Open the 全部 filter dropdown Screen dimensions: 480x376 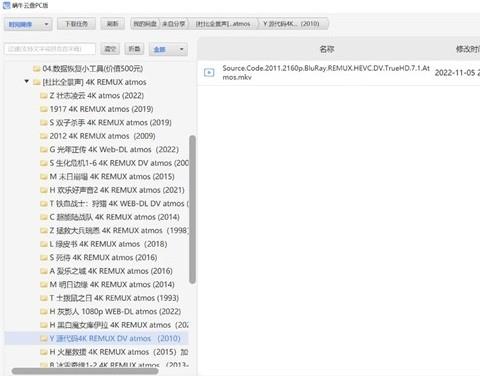(168, 49)
